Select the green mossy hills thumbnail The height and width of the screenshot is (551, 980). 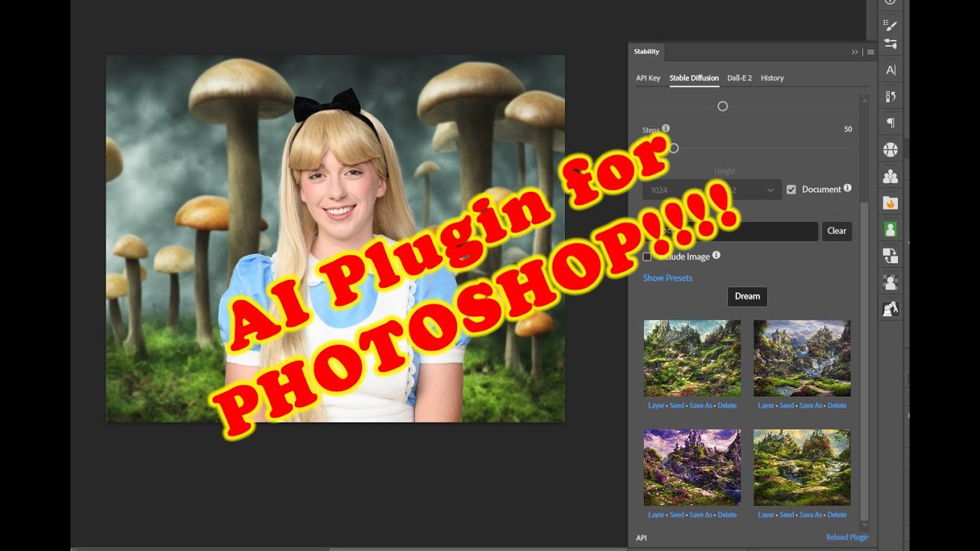(692, 358)
